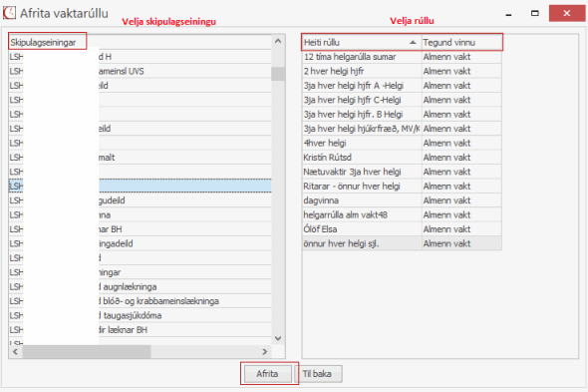Select 'önnur hver helgi sjl.' roll
The width and height of the screenshot is (588, 392).
402,243
